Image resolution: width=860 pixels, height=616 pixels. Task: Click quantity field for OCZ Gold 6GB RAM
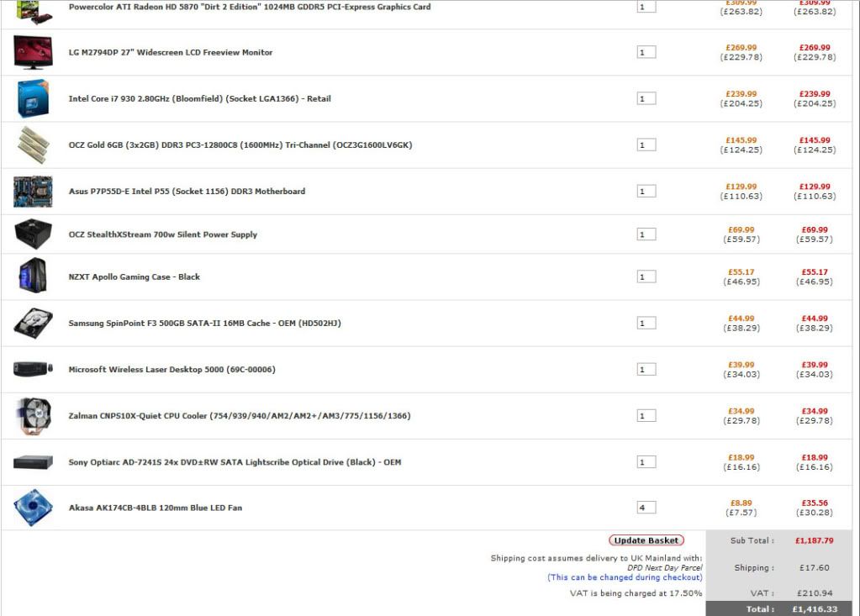pyautogui.click(x=646, y=145)
